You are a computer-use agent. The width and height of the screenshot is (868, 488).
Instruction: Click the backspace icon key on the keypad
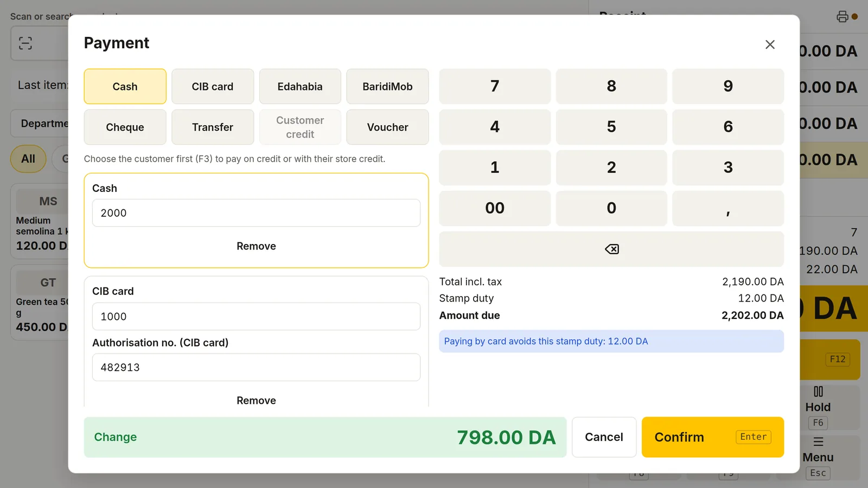pyautogui.click(x=611, y=249)
